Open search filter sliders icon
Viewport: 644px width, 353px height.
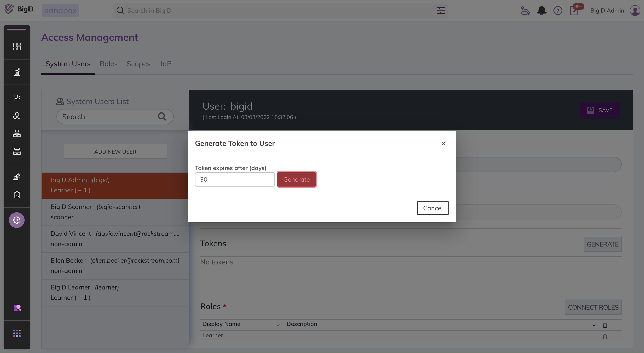click(441, 11)
